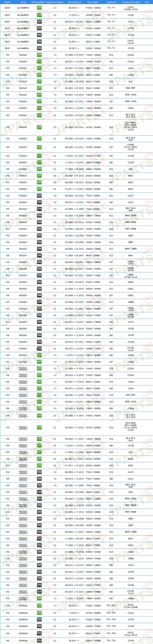This screenshot has width=153, height=644.
Task: Click date range 05.2007 -> 10.2011
Action: [74, 402]
